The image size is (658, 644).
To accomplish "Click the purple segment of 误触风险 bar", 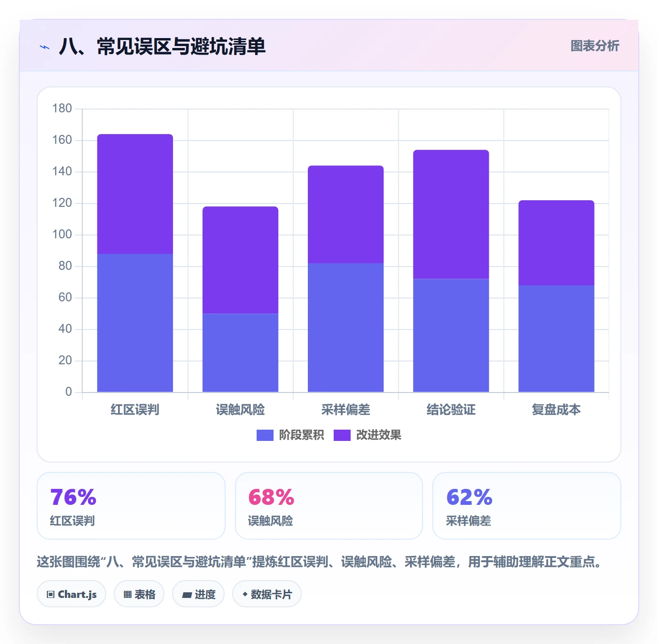I will click(x=240, y=260).
